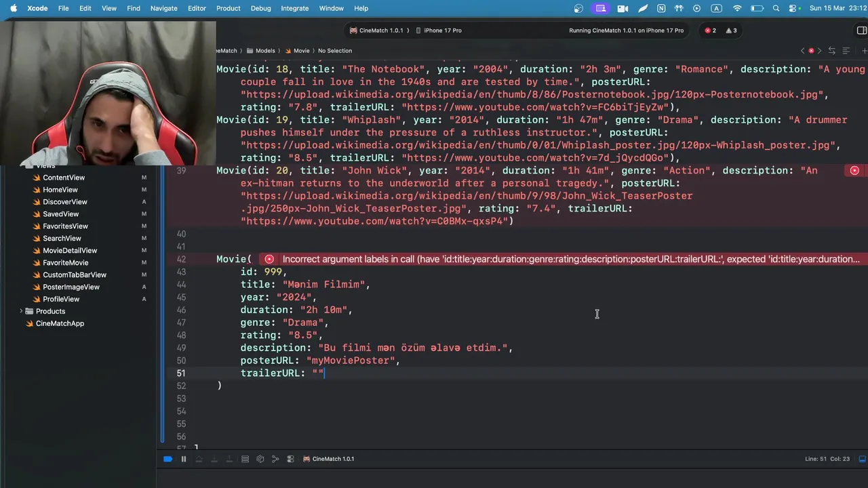Screen dimensions: 868x488
Task: Open the Product menu
Action: (x=228, y=8)
